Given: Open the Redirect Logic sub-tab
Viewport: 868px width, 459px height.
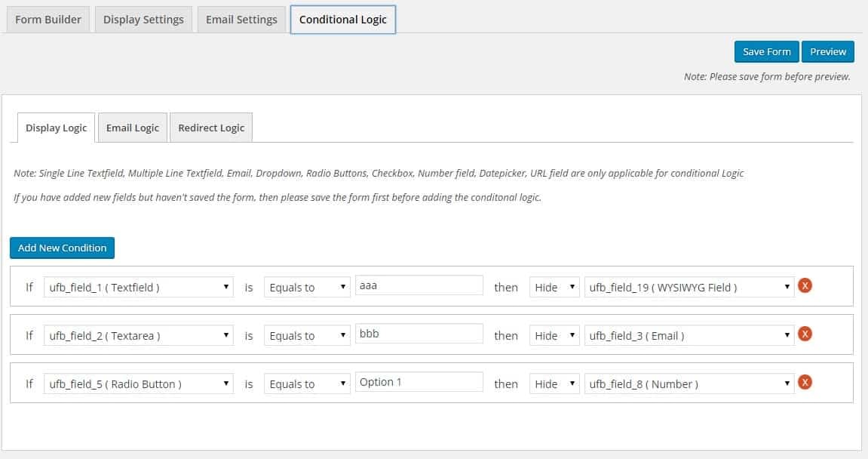Looking at the screenshot, I should pyautogui.click(x=211, y=128).
